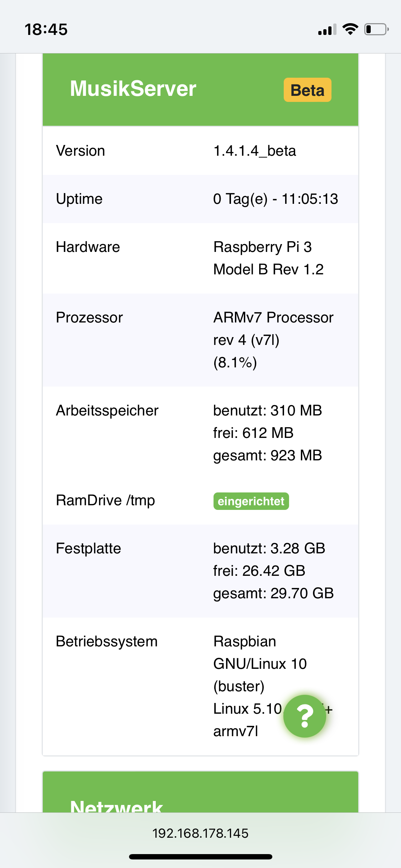Click the MusikServer header title
Image resolution: width=401 pixels, height=868 pixels.
click(x=133, y=88)
